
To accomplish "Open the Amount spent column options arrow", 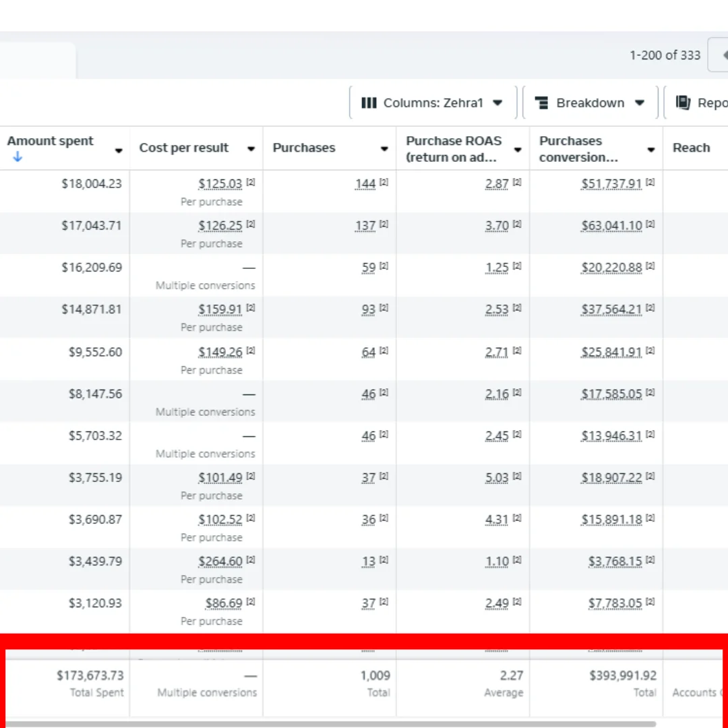I will coord(119,150).
